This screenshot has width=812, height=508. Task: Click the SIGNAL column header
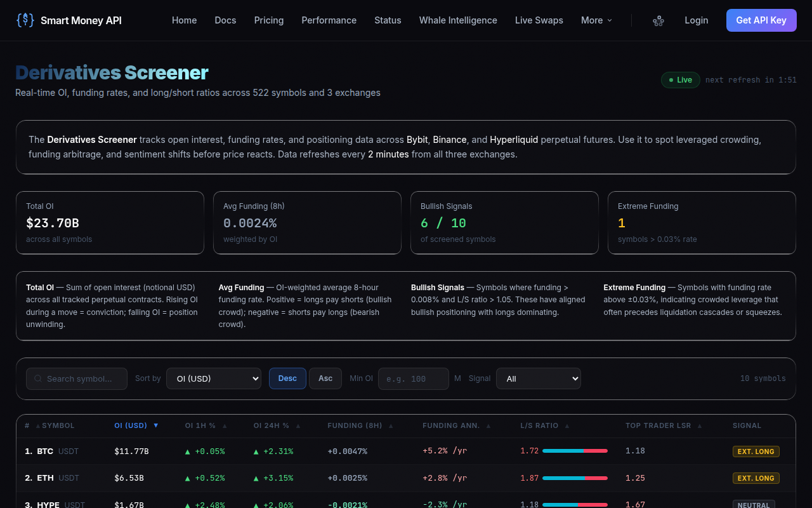pyautogui.click(x=747, y=425)
